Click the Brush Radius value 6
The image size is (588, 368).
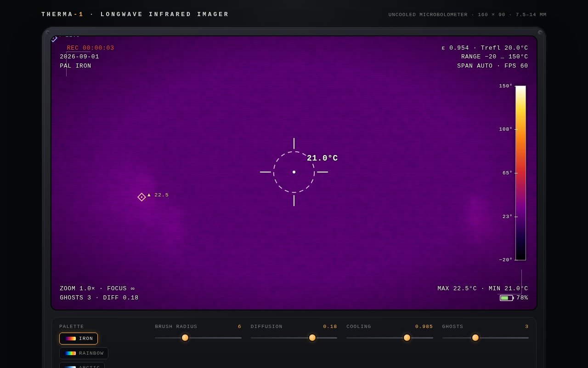[x=239, y=327]
